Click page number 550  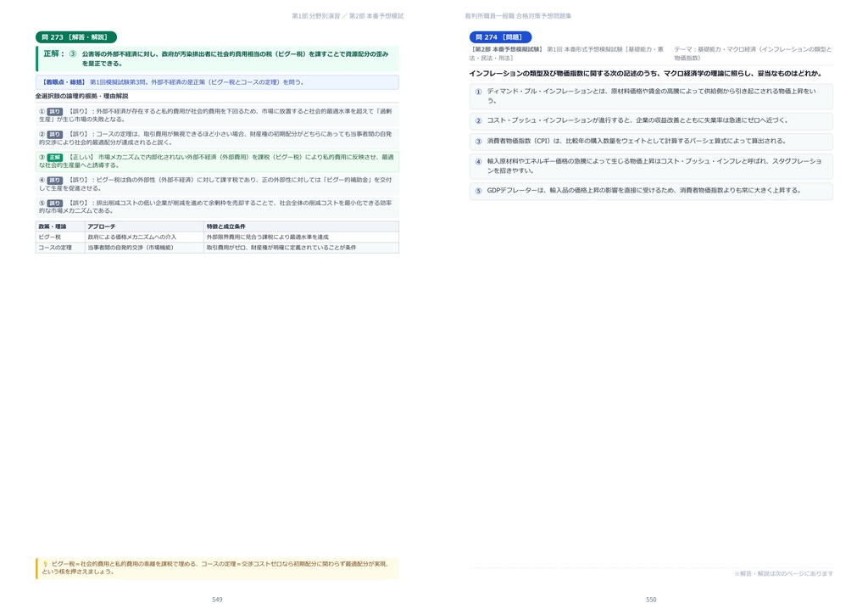[651, 600]
